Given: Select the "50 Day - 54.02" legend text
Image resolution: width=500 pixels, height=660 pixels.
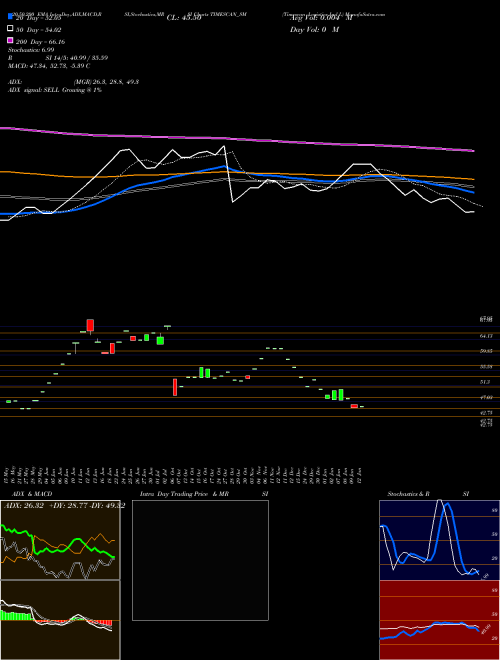Looking at the screenshot, I should (39, 29).
